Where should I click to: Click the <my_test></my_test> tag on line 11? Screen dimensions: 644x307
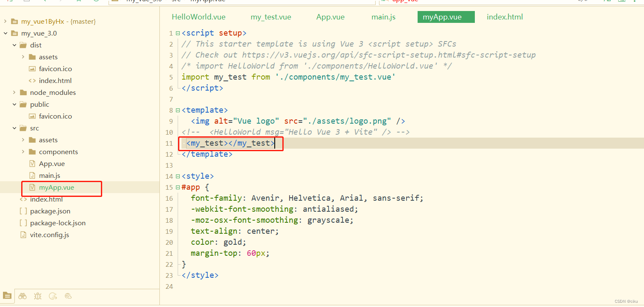231,143
